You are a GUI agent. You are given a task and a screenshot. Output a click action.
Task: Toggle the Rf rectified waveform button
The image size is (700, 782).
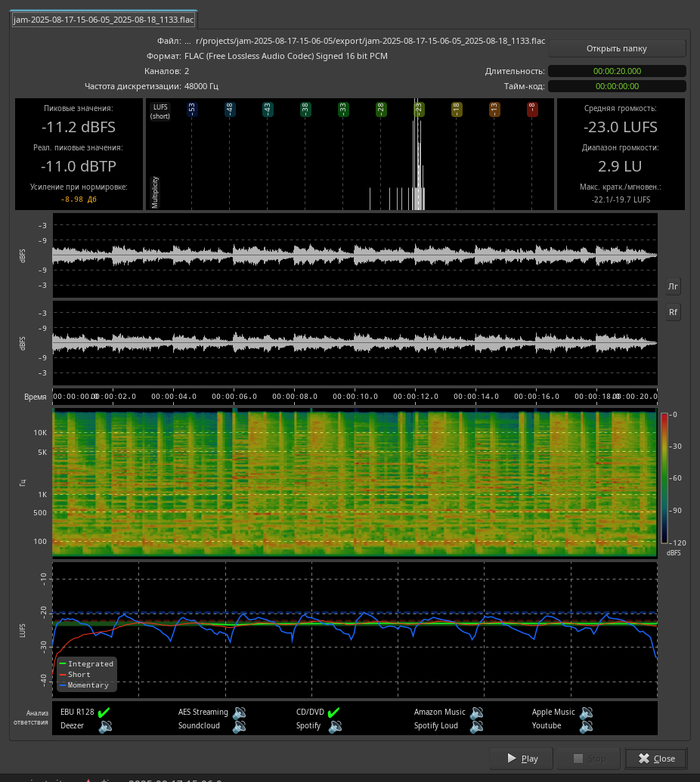tap(673, 312)
